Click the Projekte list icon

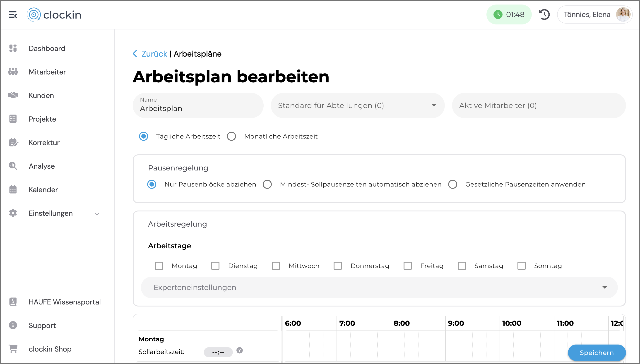click(x=13, y=119)
